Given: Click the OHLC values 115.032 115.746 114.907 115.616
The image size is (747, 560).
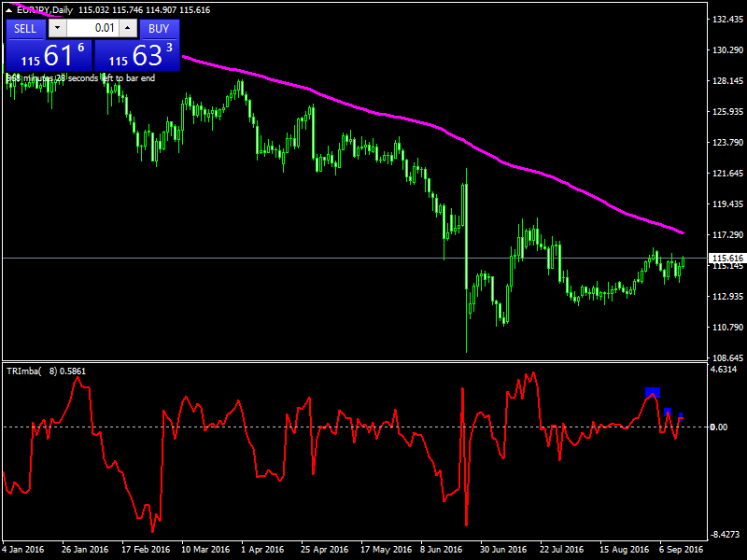Looking at the screenshot, I should point(144,10).
